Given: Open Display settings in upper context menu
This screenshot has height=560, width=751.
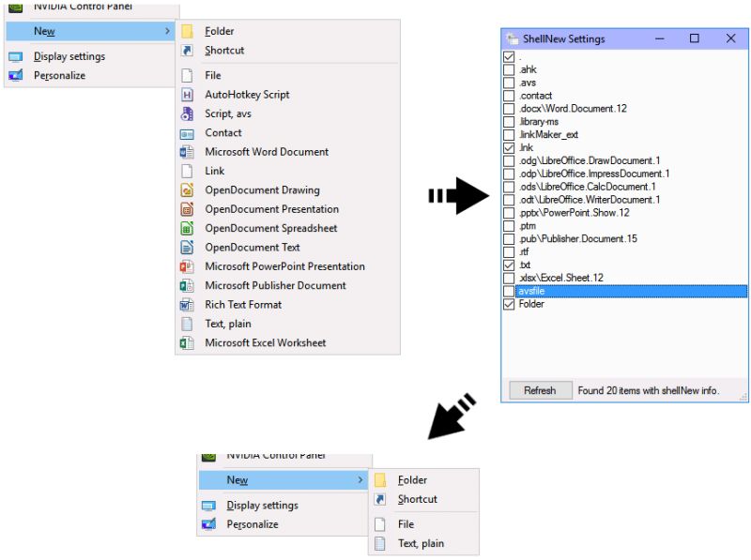Looking at the screenshot, I should click(x=90, y=56).
